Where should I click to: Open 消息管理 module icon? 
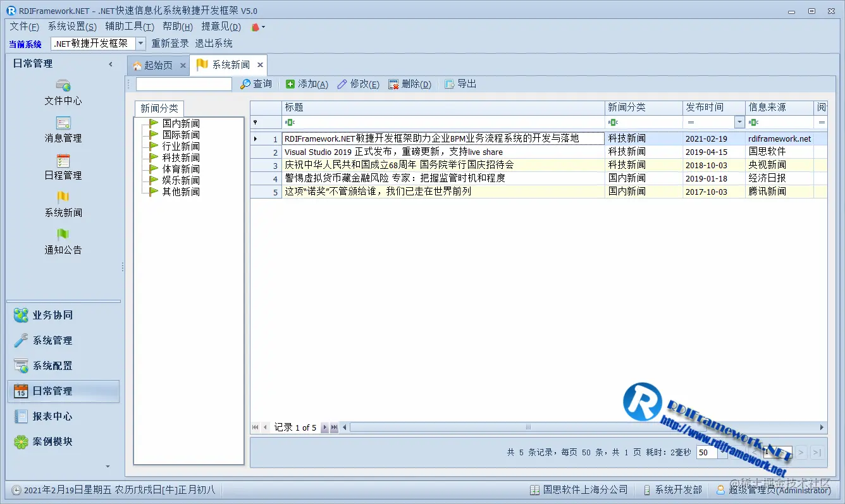tap(63, 130)
